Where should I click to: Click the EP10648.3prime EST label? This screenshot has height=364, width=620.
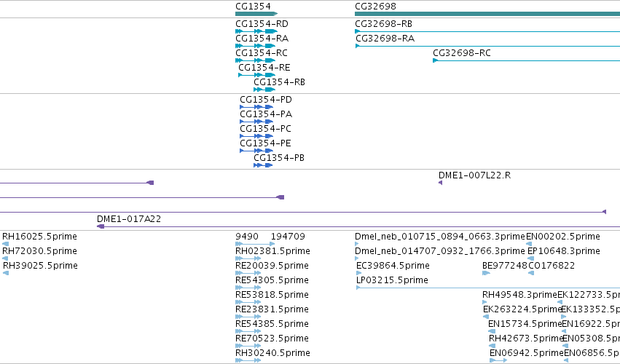(564, 251)
